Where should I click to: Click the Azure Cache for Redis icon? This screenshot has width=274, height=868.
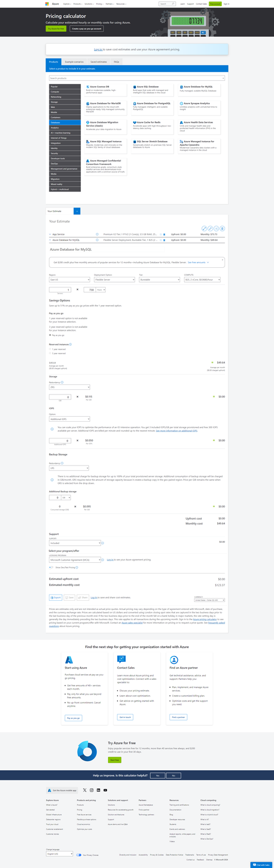134,122
